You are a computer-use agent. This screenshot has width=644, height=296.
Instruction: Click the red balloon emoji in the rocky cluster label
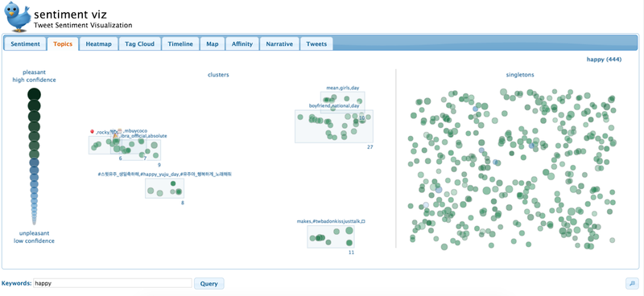[92, 132]
